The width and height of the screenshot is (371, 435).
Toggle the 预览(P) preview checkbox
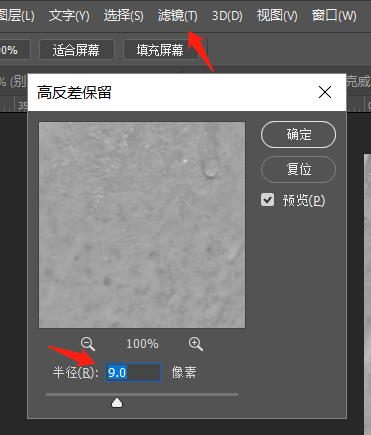[267, 200]
